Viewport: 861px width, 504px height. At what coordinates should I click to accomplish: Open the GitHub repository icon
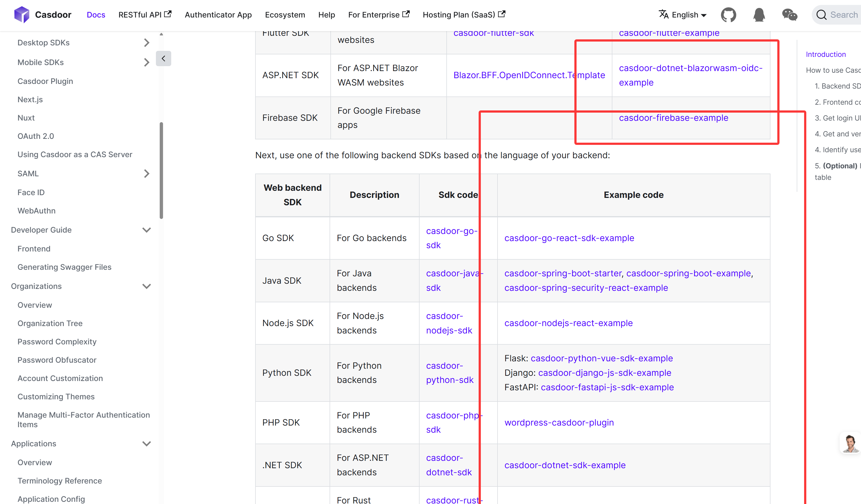(x=728, y=15)
